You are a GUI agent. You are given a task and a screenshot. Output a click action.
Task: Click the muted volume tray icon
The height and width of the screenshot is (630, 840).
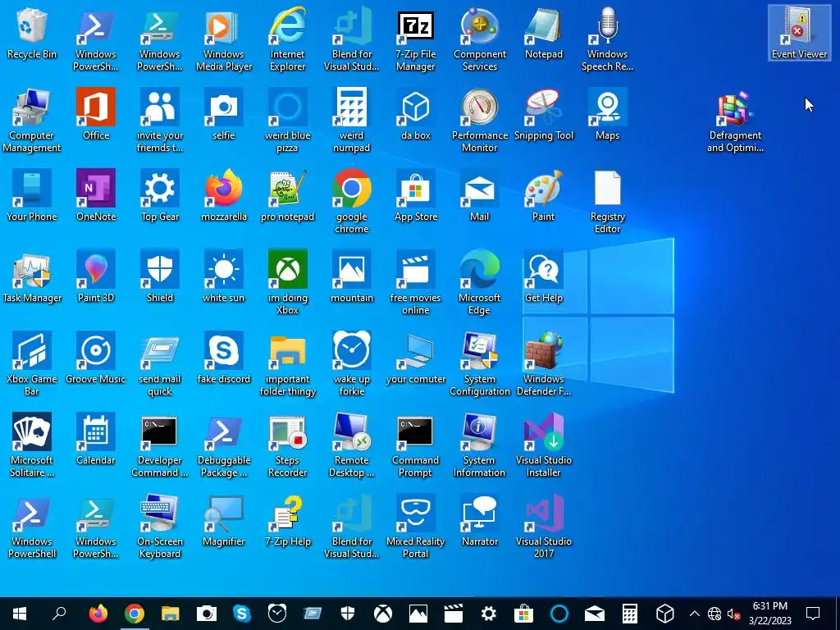733,614
